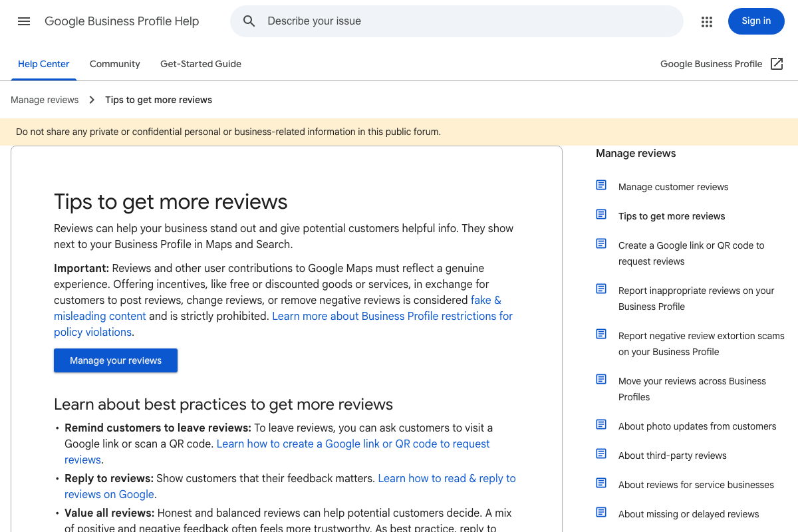Click article icon beside Report negative review extortion scams
The image size is (798, 532).
pos(601,334)
